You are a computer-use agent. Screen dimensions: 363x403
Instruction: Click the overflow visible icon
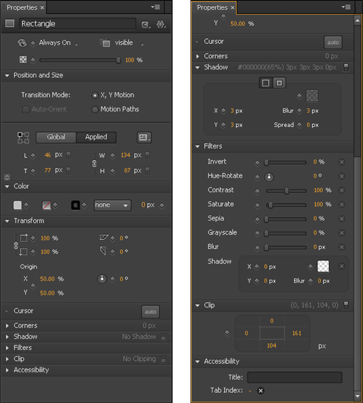(x=106, y=43)
